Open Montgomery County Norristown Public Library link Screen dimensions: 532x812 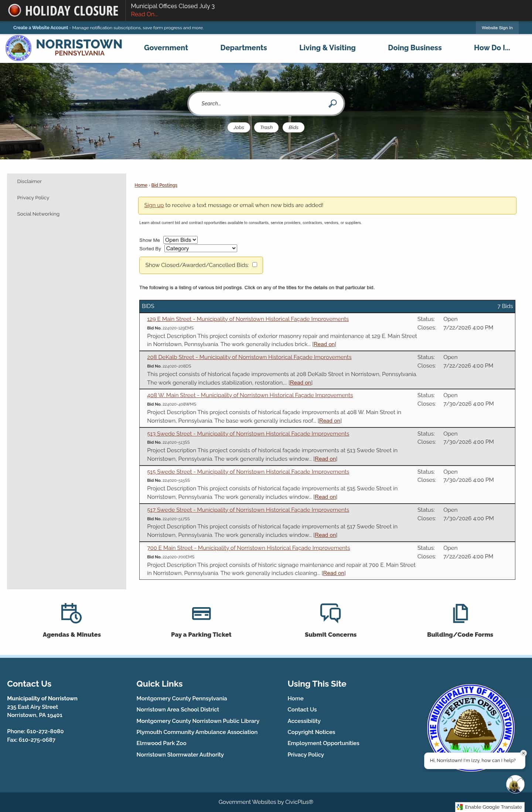pos(198,721)
